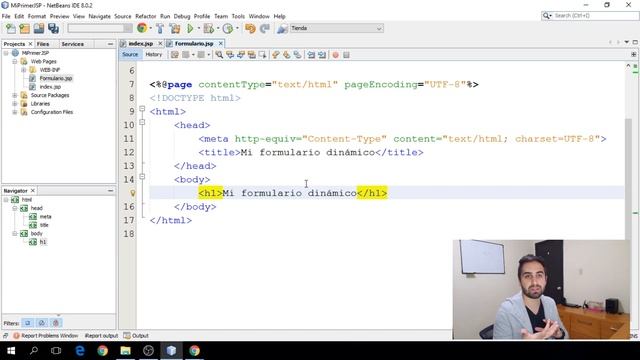Click the Find Next Occurrence icon
Screen dimensions: 640x360
[x=241, y=55]
